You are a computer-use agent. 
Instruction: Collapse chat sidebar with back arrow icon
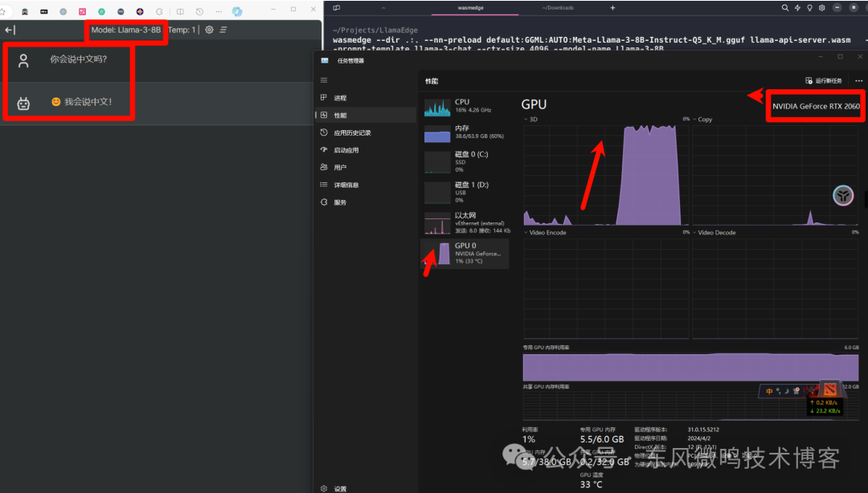pos(10,30)
